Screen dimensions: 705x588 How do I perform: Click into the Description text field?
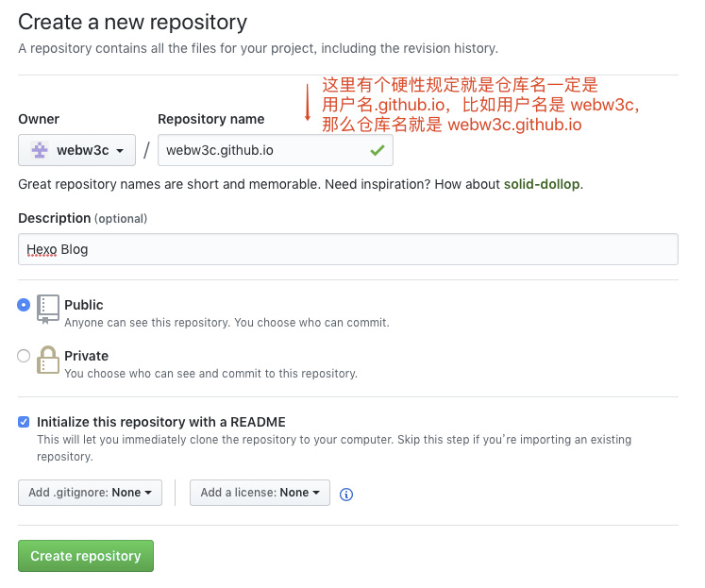click(x=347, y=249)
